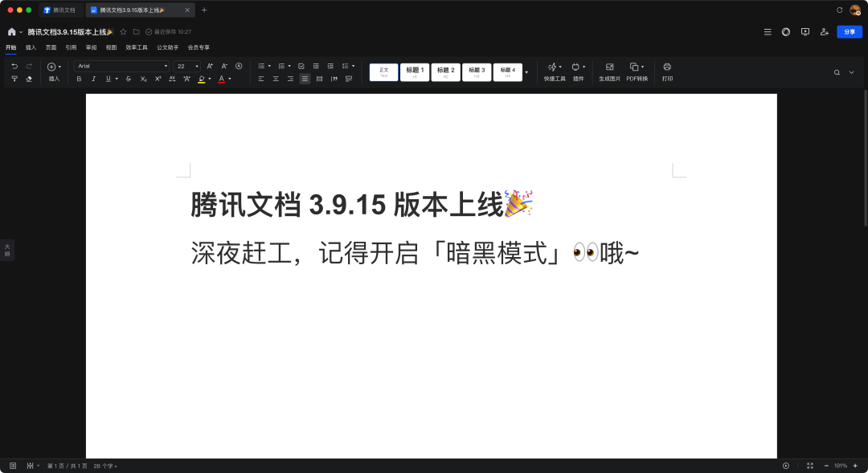868x473 pixels.
Task: Switch to the 腾讯文档 browser tab
Action: (61, 10)
